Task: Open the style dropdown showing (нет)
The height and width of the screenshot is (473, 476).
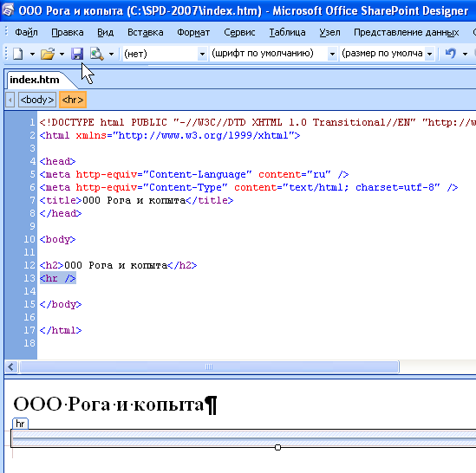Action: click(x=165, y=54)
